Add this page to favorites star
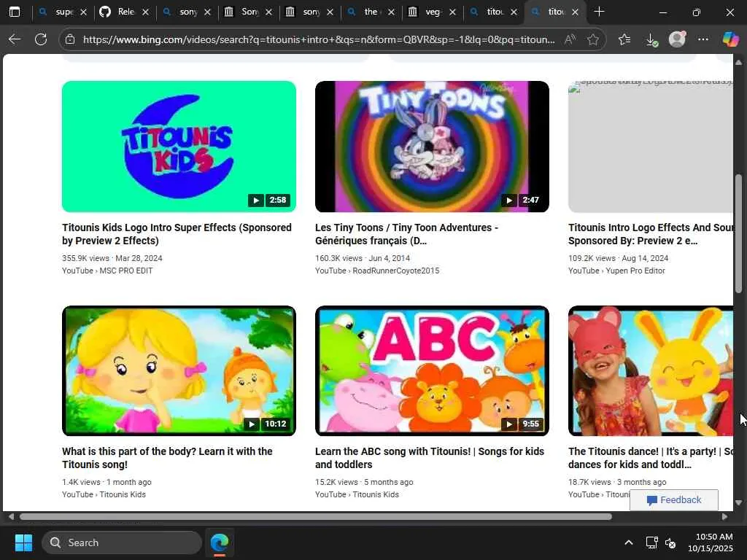The height and width of the screenshot is (560, 747). [x=592, y=39]
